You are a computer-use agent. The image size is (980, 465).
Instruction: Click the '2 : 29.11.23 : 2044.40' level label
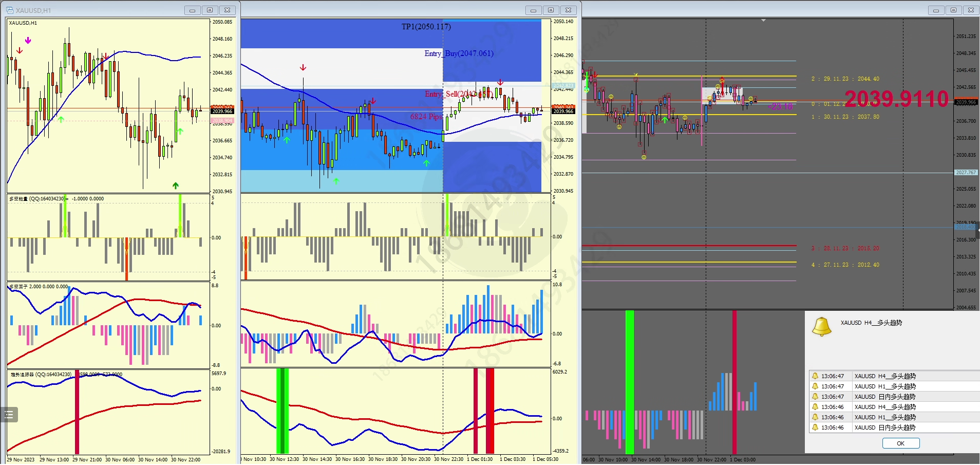(x=845, y=79)
